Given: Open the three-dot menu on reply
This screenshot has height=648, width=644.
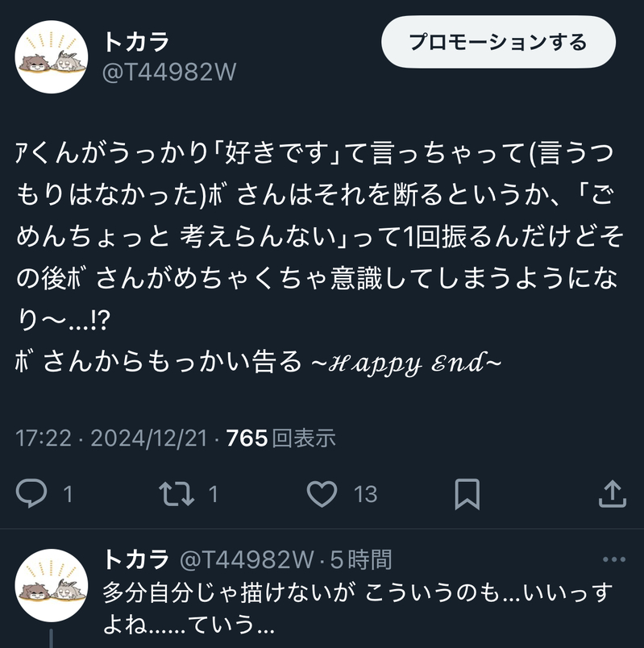Looking at the screenshot, I should coord(614,559).
